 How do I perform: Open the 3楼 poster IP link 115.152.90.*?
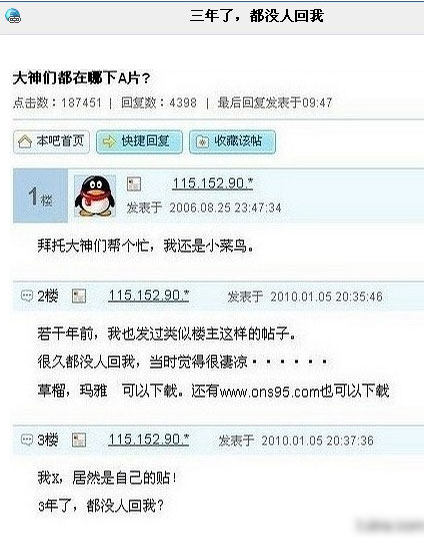[149, 440]
